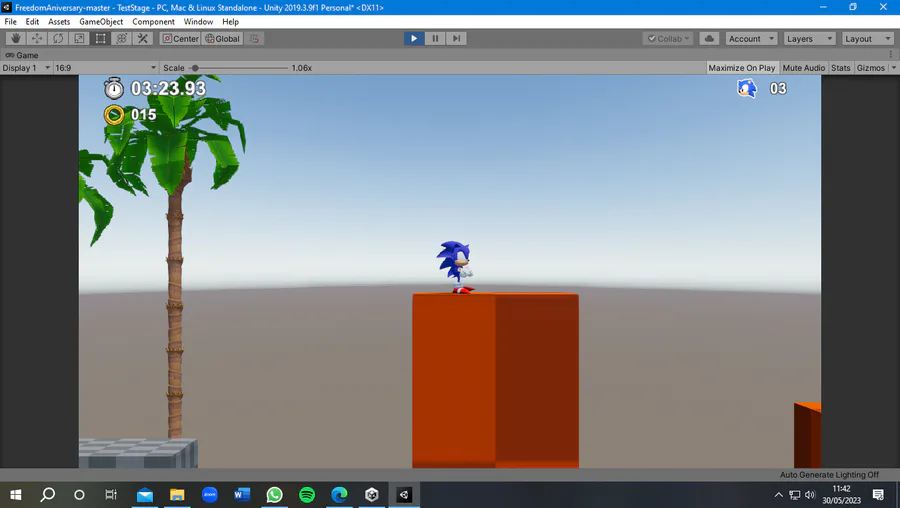Image resolution: width=900 pixels, height=508 pixels.
Task: Select the Rect transform tool
Action: pos(100,38)
